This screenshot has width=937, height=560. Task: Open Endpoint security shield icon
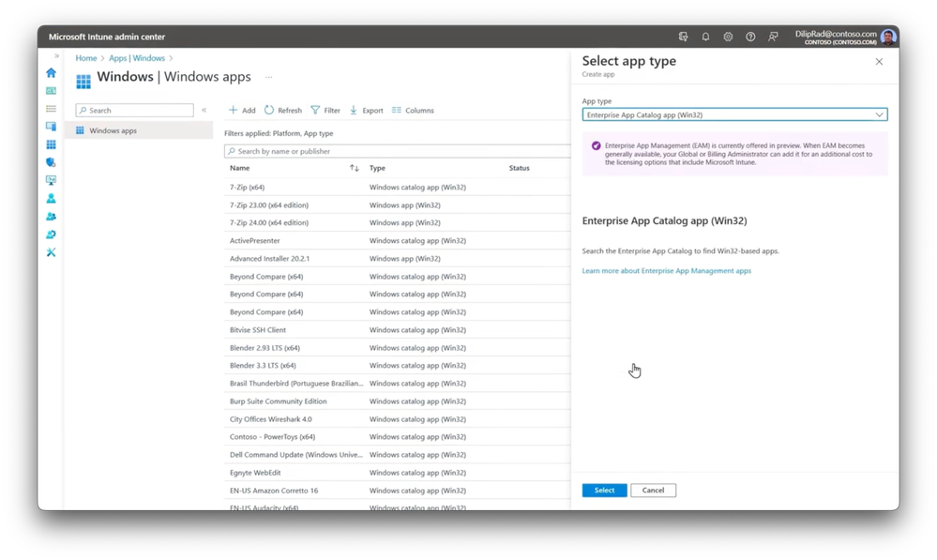51,162
